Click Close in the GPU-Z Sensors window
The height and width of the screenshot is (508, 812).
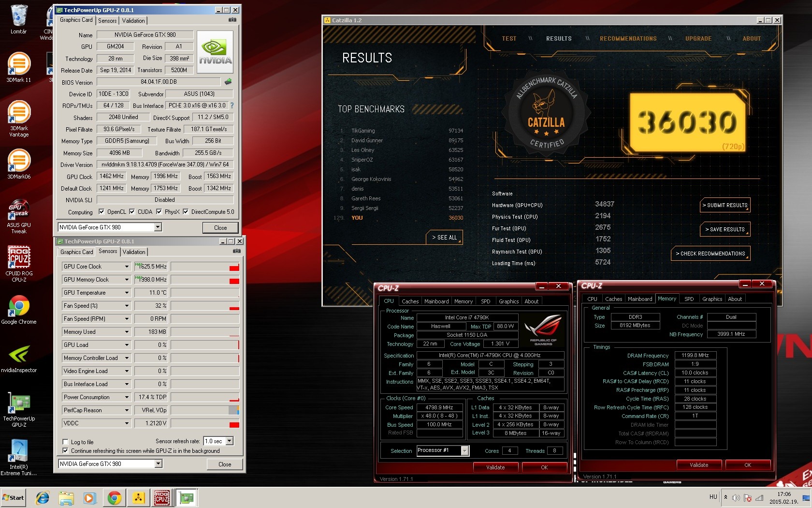(225, 464)
